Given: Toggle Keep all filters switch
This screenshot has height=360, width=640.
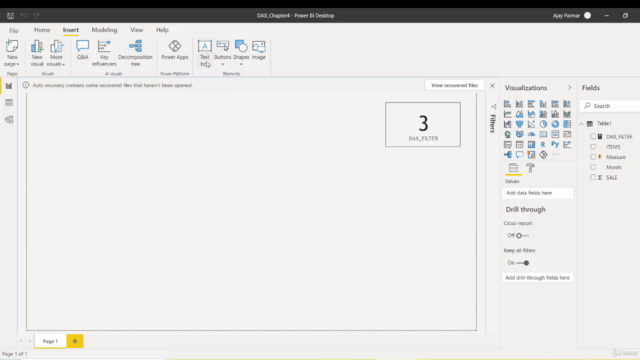Looking at the screenshot, I should pos(523,263).
